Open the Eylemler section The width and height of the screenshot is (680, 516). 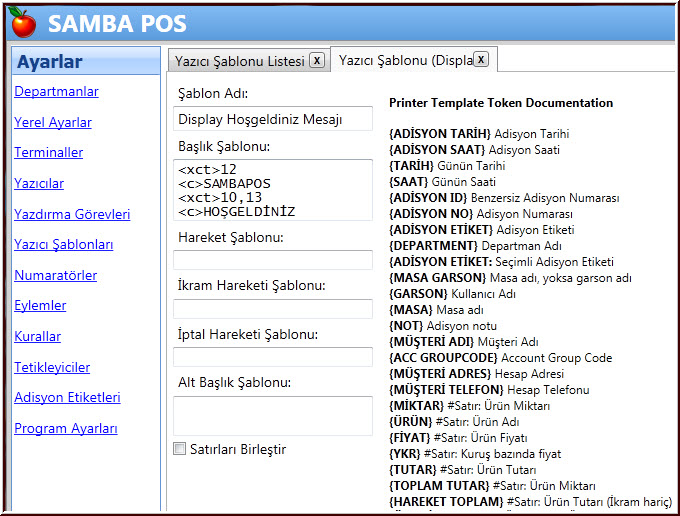40,306
